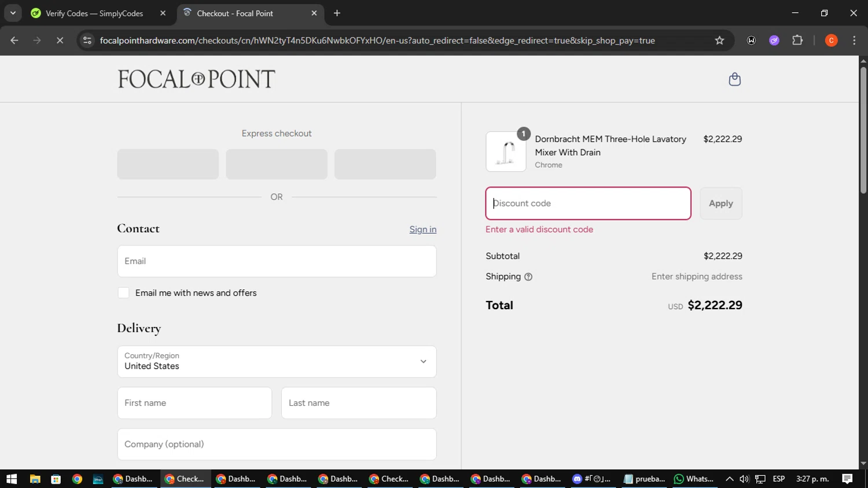
Task: Focus the Company (optional) field
Action: point(277,445)
